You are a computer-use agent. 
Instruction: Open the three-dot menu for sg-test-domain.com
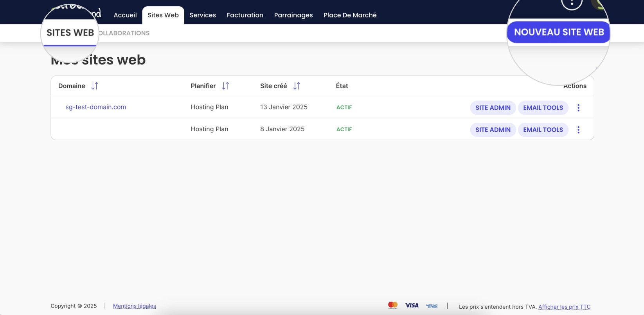tap(578, 108)
